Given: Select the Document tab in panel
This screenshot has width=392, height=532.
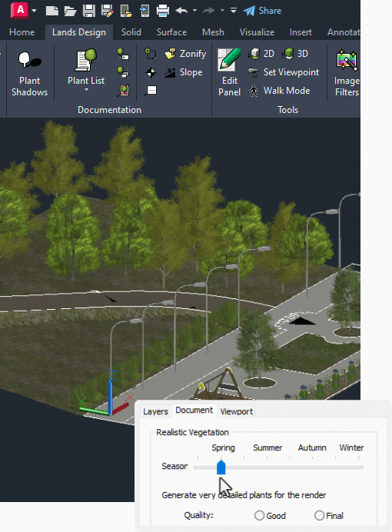Looking at the screenshot, I should pos(194,411).
